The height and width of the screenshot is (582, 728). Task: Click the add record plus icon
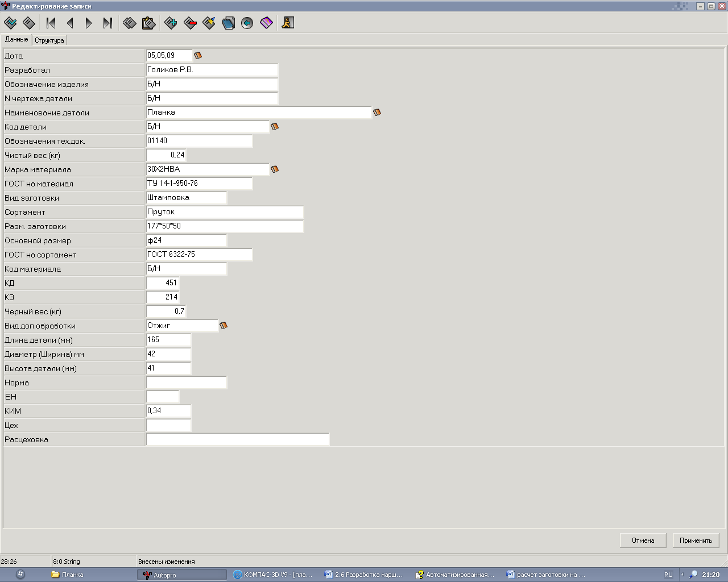(x=171, y=23)
